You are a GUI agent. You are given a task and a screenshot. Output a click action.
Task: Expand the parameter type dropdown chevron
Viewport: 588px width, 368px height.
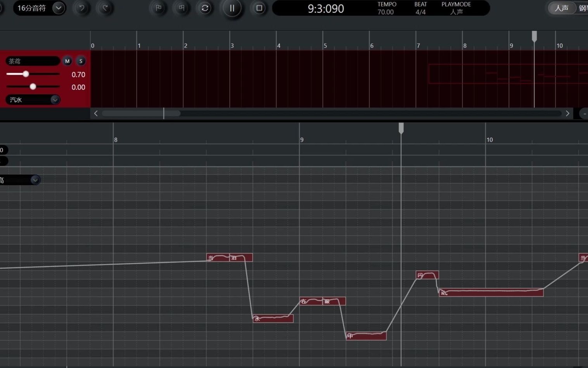click(x=35, y=180)
